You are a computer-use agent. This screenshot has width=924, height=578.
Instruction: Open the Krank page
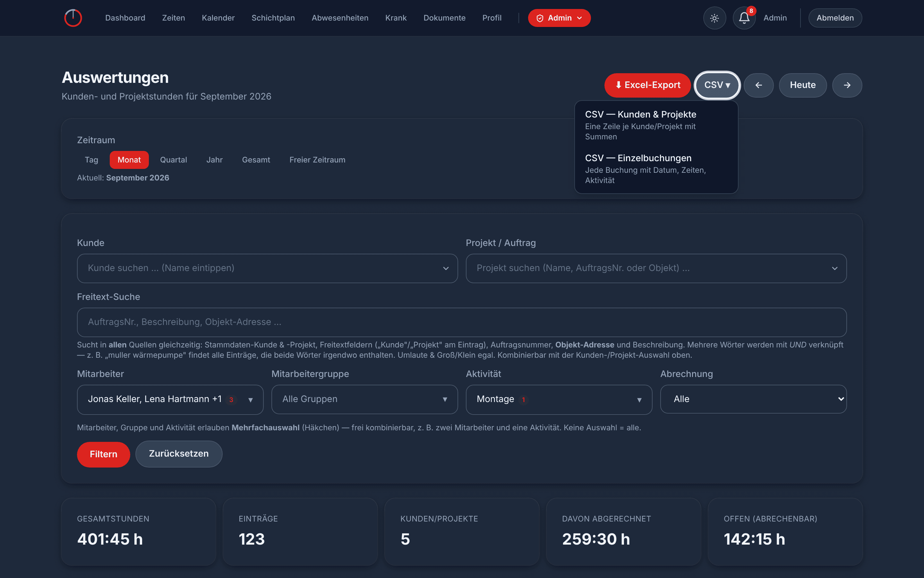396,18
